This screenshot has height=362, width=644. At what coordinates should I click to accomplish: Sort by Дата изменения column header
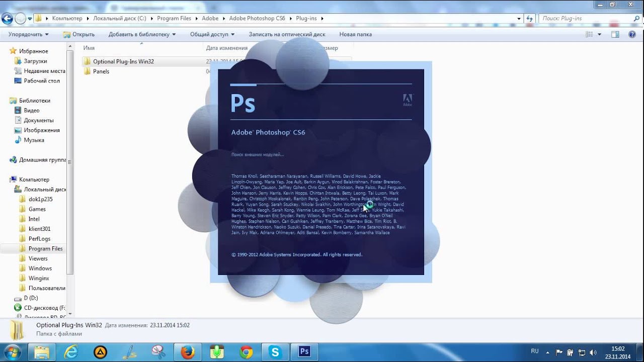click(x=226, y=48)
